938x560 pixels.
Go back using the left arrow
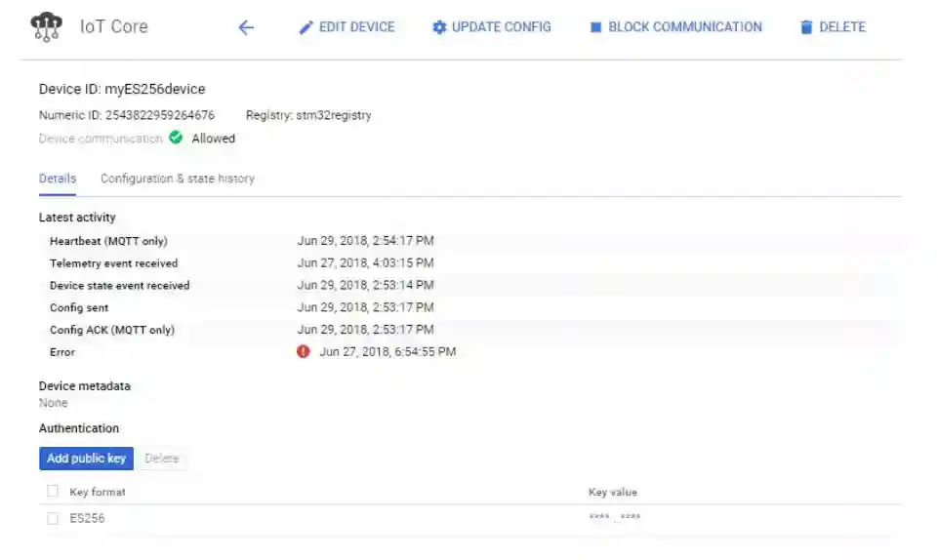coord(246,27)
